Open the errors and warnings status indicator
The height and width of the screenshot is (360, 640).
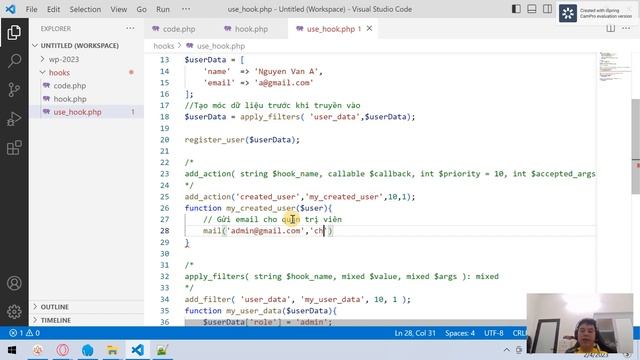point(24,333)
